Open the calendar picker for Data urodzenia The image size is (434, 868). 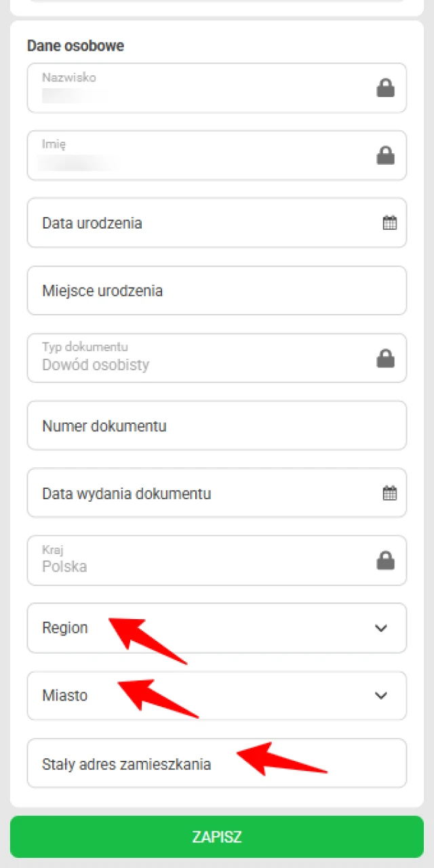[x=389, y=222]
